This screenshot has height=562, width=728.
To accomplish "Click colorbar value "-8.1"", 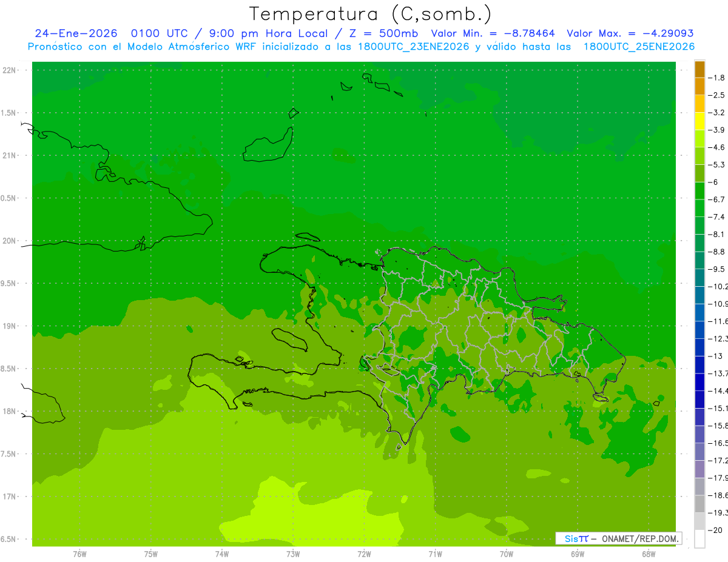I will (716, 234).
